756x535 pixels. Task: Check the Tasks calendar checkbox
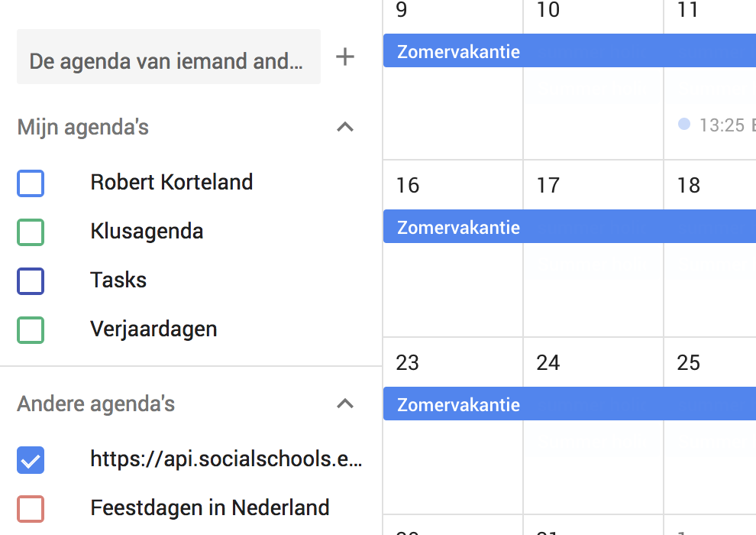(x=31, y=281)
